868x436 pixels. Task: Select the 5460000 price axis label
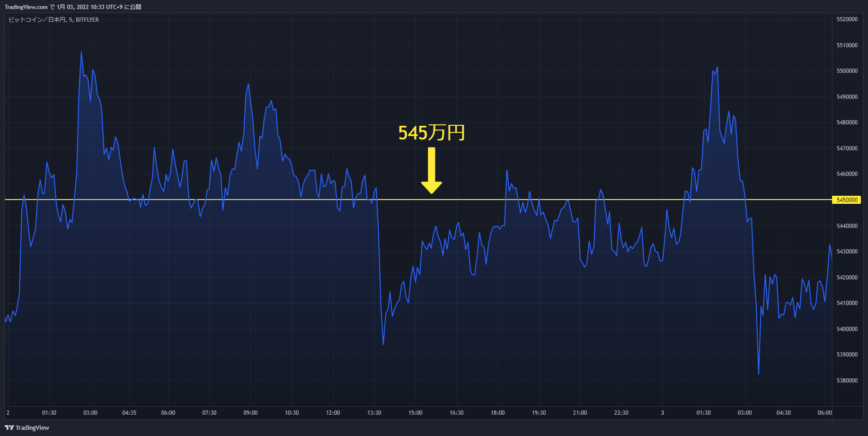pos(847,174)
